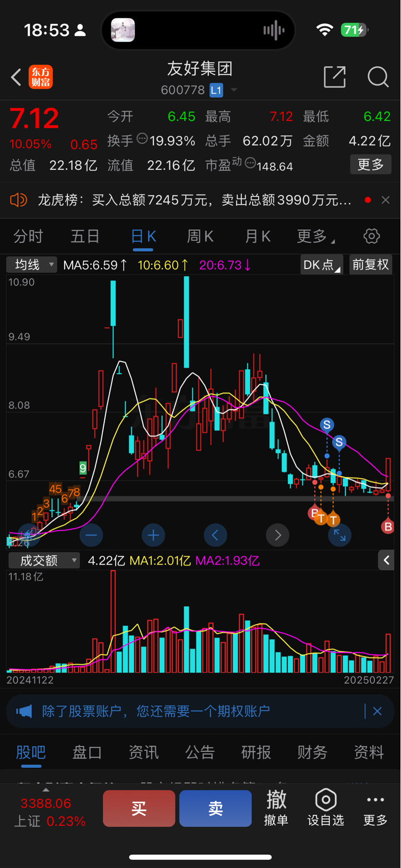Screen dimensions: 401x868
Task: Toggle the DK点 signal option
Action: point(321,265)
